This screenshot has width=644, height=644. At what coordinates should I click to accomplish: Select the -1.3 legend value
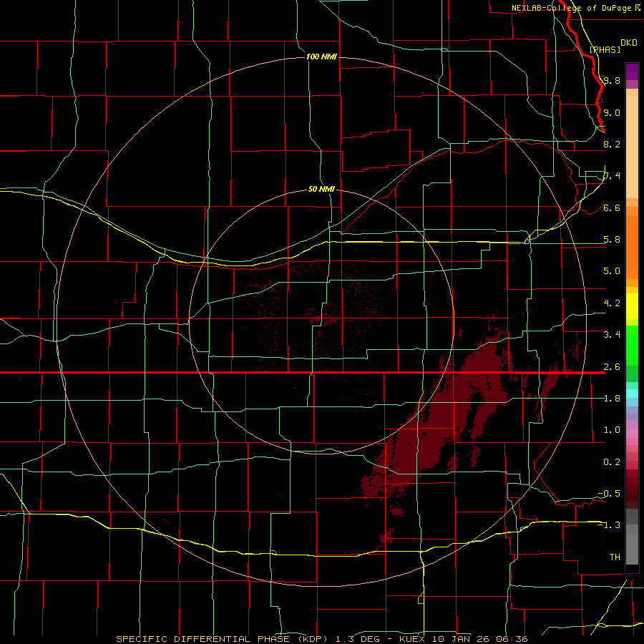click(x=609, y=525)
